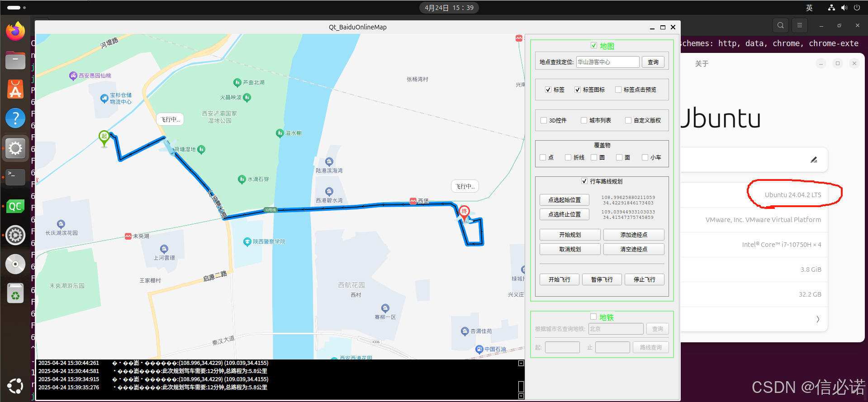Image resolution: width=868 pixels, height=402 pixels.
Task: Open Firefox from the dock
Action: [15, 31]
